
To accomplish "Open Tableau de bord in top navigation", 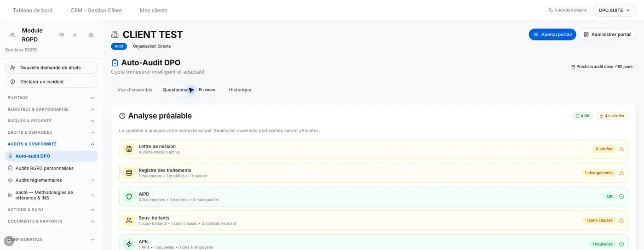I will (x=33, y=10).
